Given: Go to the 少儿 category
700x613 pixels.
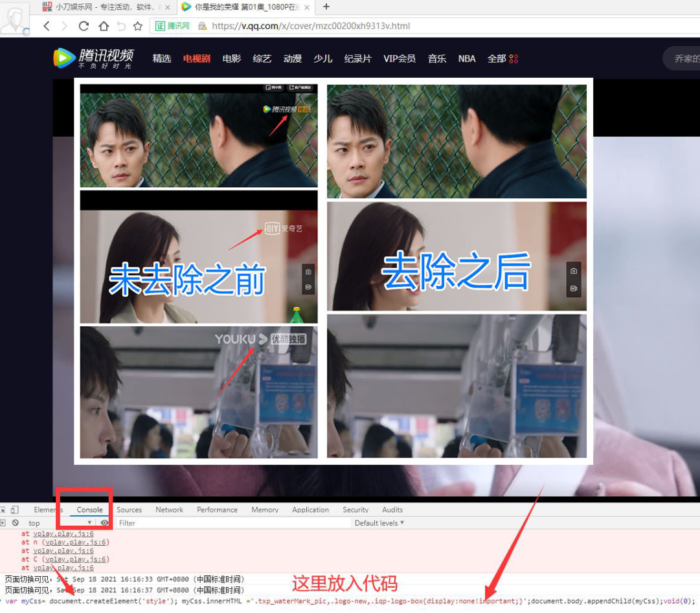Looking at the screenshot, I should coord(322,58).
